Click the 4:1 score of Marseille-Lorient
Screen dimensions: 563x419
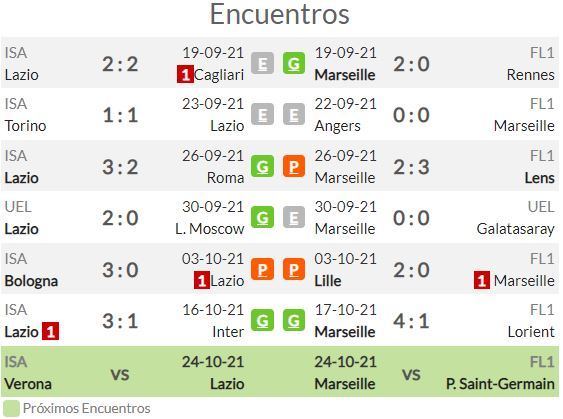point(411,321)
